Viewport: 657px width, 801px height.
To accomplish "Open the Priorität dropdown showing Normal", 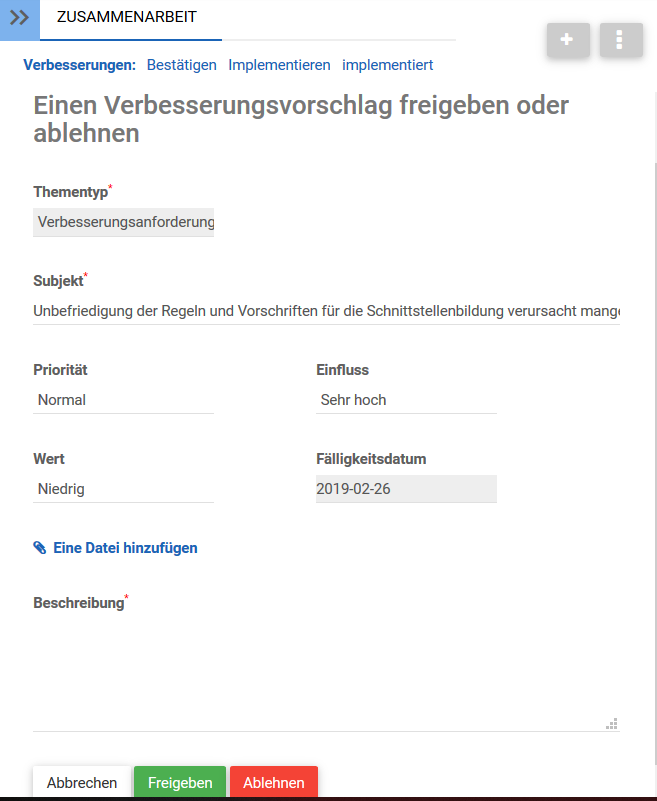I will pos(124,400).
